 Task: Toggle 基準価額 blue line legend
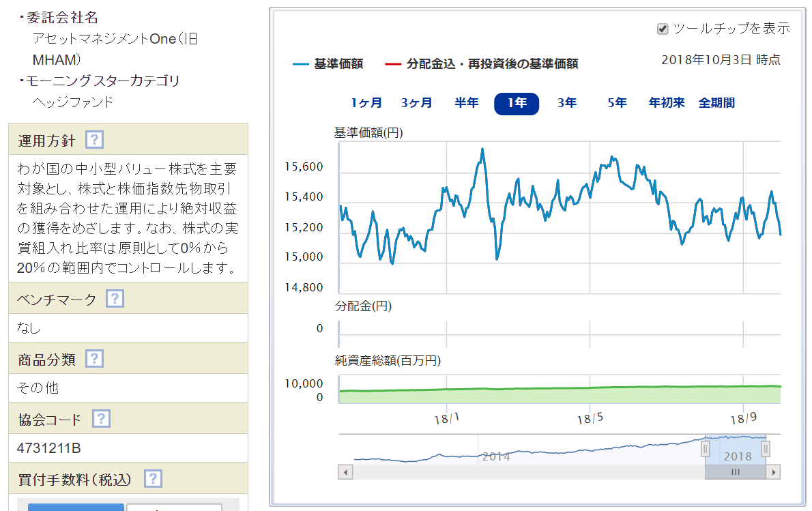point(328,64)
